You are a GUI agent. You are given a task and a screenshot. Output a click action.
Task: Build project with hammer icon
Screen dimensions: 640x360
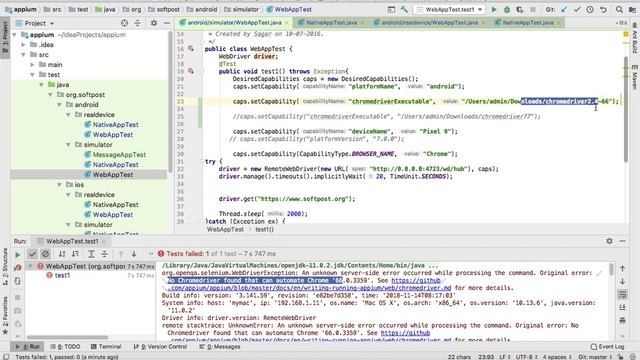tap(404, 9)
